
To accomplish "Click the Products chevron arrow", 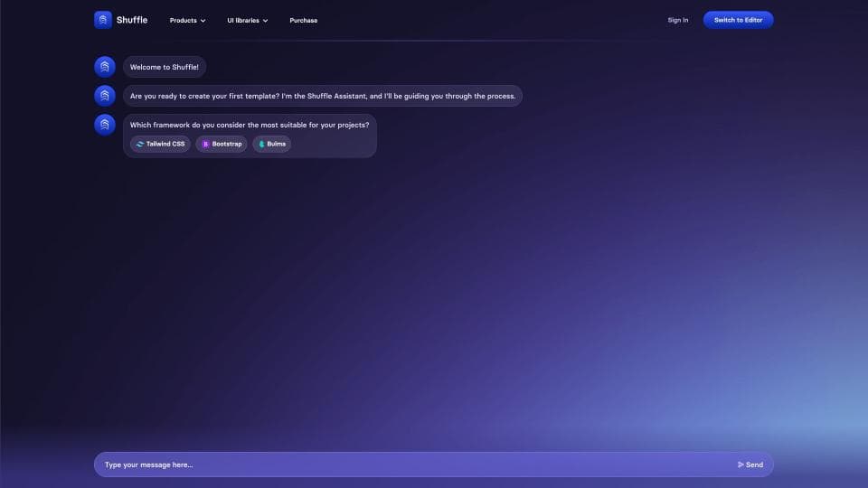I will (203, 21).
